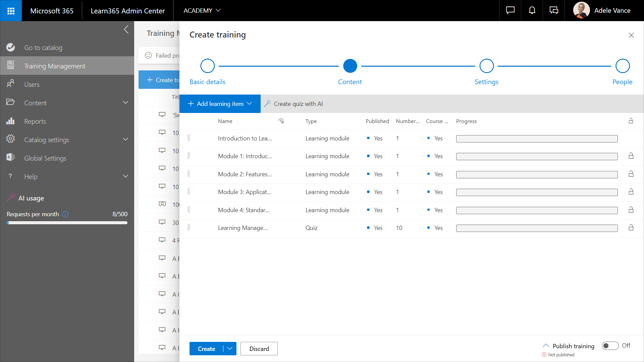Toggle the Publish training switch

pyautogui.click(x=610, y=346)
